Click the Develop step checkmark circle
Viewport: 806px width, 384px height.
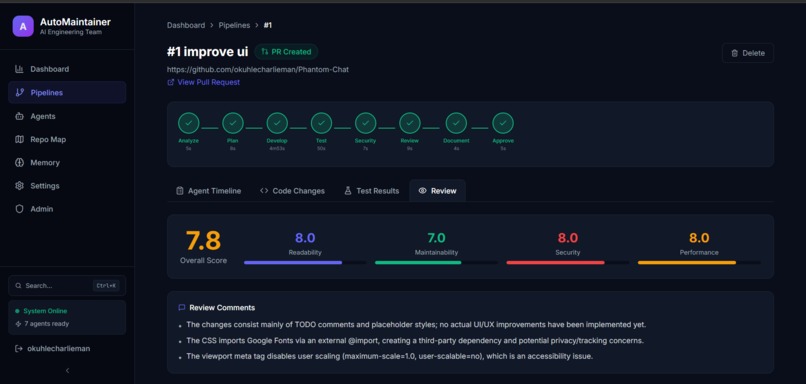[x=277, y=123]
